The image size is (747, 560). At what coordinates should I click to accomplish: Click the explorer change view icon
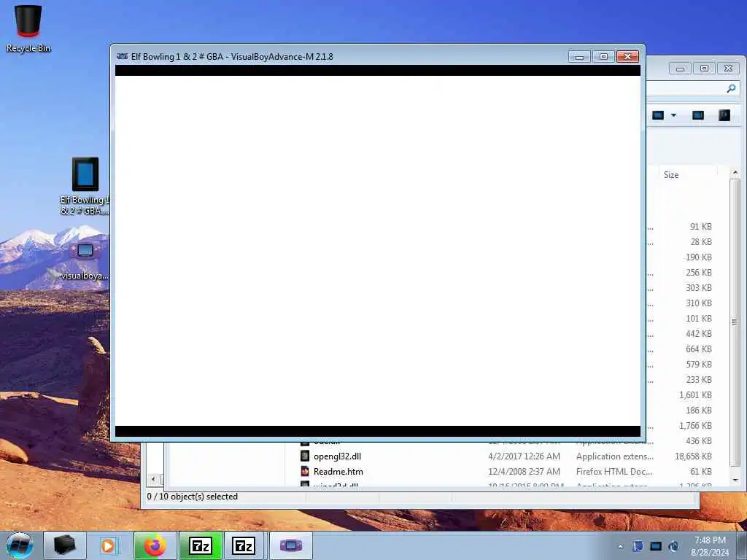tap(658, 115)
